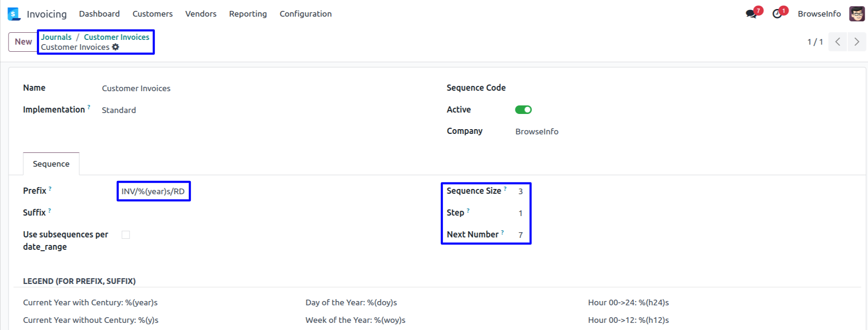Image resolution: width=868 pixels, height=330 pixels.
Task: Toggle the Active switch off
Action: coord(523,110)
